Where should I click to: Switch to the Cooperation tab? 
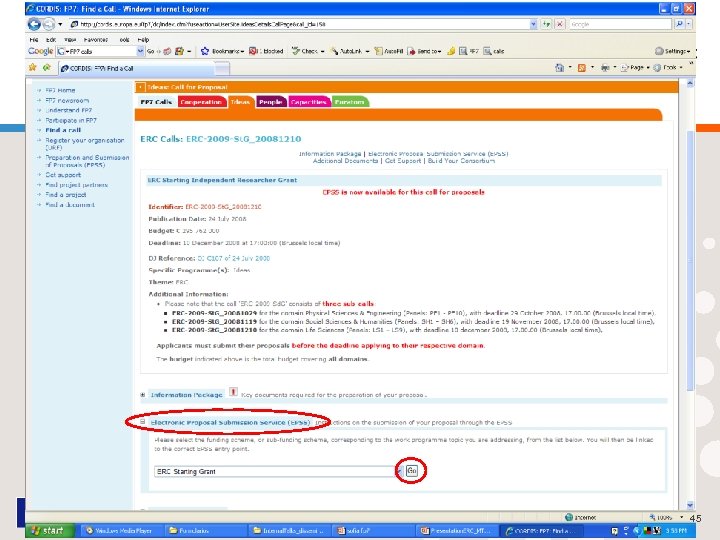click(x=201, y=102)
